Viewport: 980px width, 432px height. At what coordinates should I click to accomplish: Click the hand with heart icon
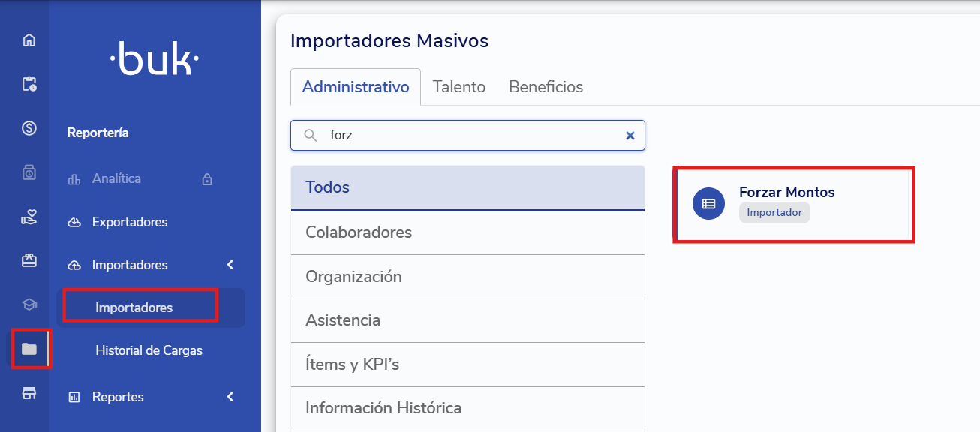(29, 218)
